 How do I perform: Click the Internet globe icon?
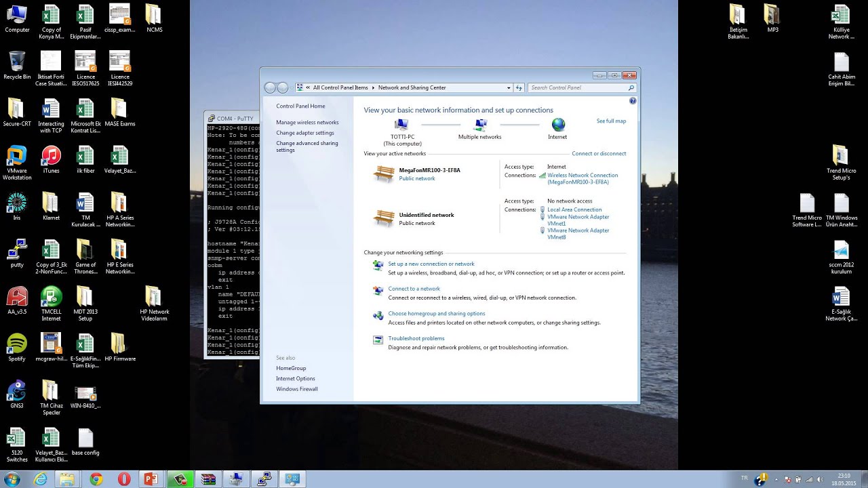558,125
